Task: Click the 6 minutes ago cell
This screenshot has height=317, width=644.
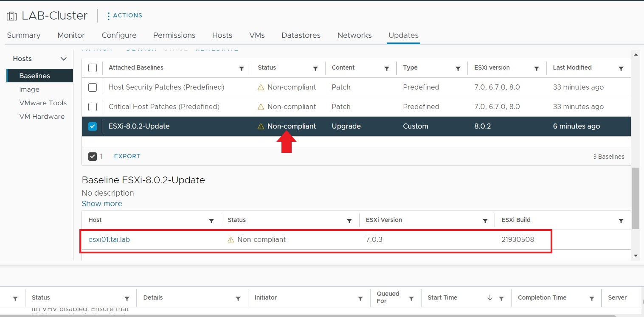Action: (x=577, y=126)
